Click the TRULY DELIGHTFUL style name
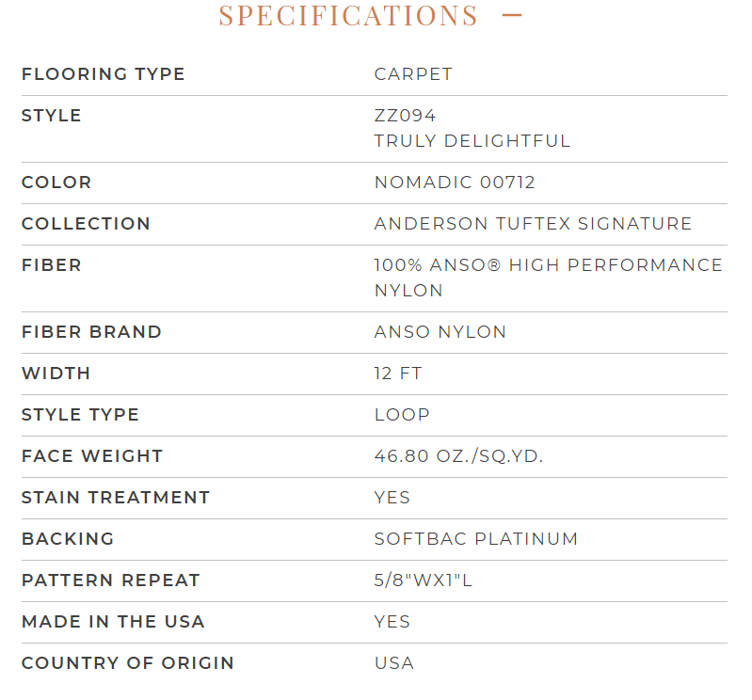752x700 pixels. point(472,141)
